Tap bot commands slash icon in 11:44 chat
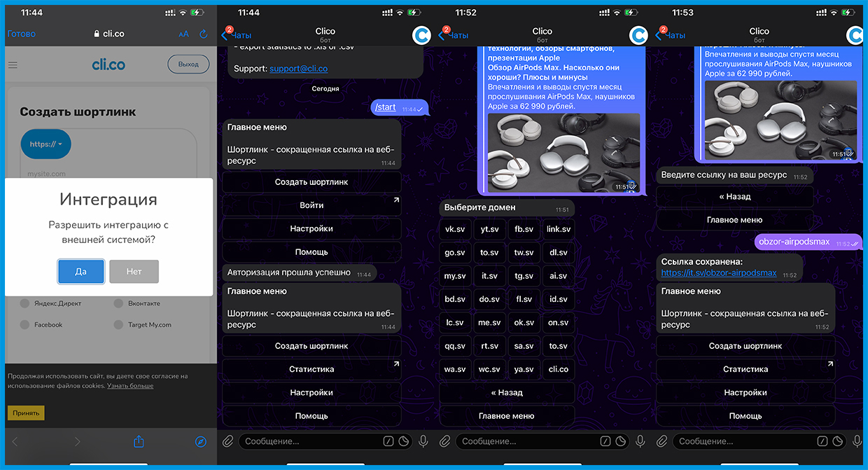The height and width of the screenshot is (470, 868). (388, 441)
